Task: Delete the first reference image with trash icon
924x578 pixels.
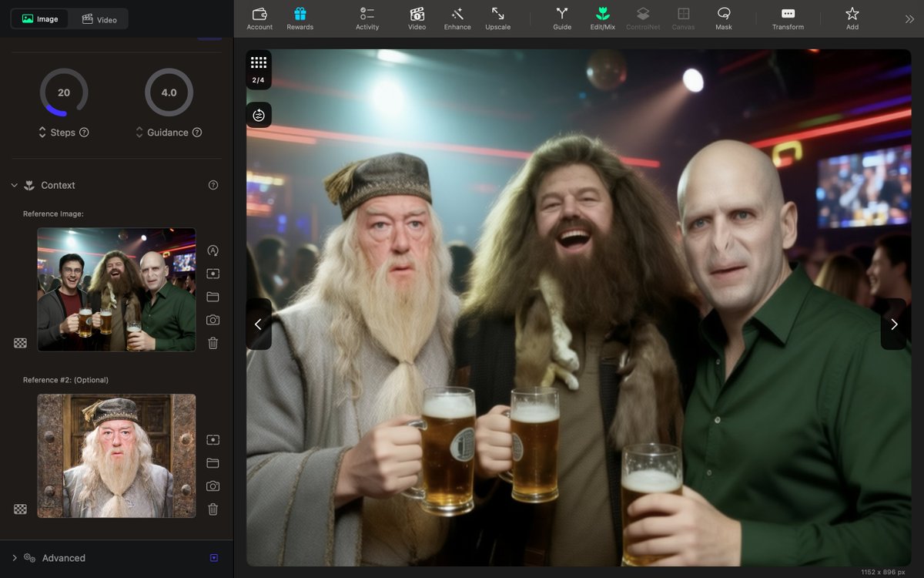Action: [213, 343]
